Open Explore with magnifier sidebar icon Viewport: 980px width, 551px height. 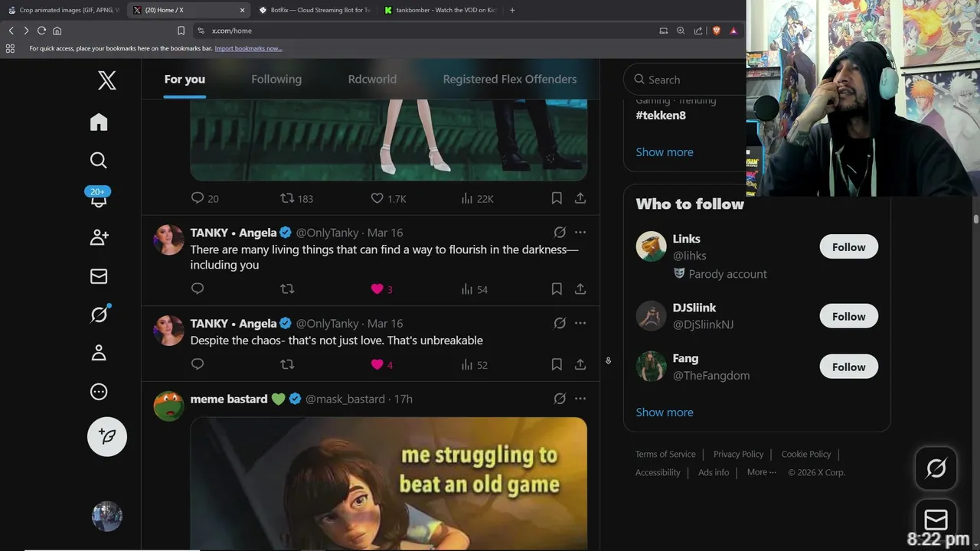pos(99,160)
